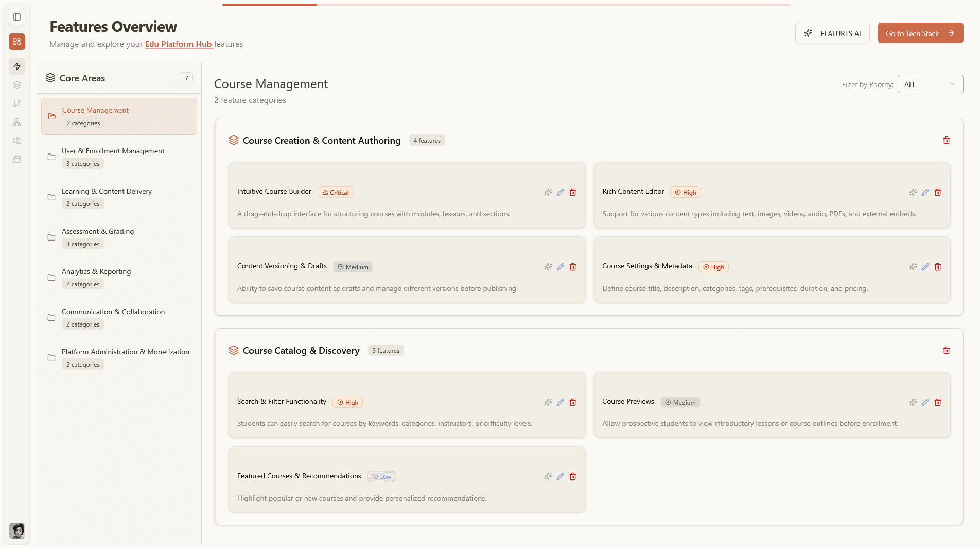Open the calendar icon in left rail
Viewport: 980px width, 548px height.
point(17,159)
